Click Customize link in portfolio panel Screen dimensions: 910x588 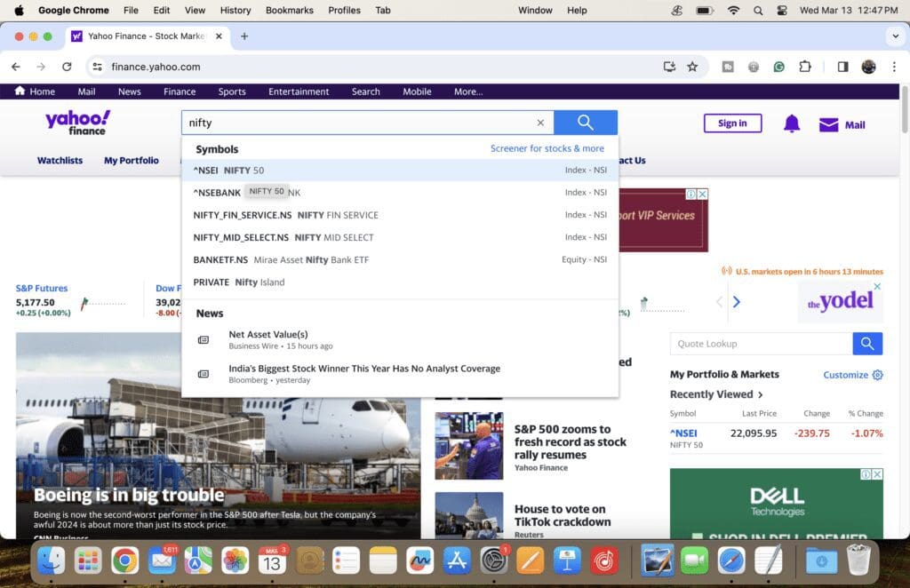point(846,375)
